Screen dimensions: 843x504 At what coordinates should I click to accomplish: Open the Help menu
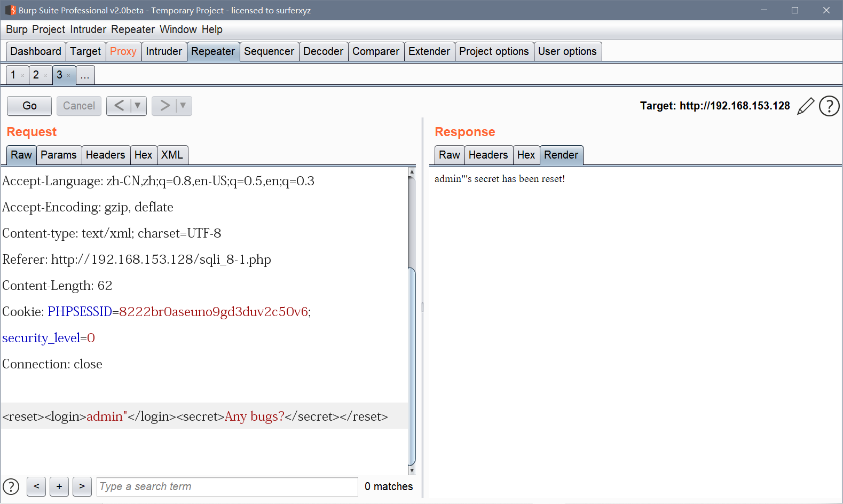tap(212, 29)
